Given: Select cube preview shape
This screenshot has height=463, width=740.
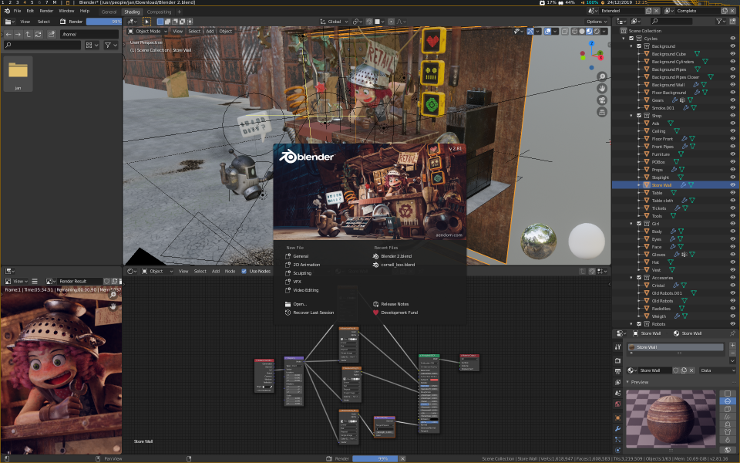Looking at the screenshot, I should 727,409.
